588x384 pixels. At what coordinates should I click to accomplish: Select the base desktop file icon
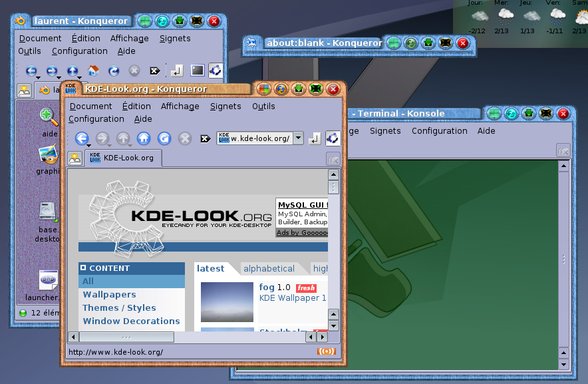click(x=48, y=212)
